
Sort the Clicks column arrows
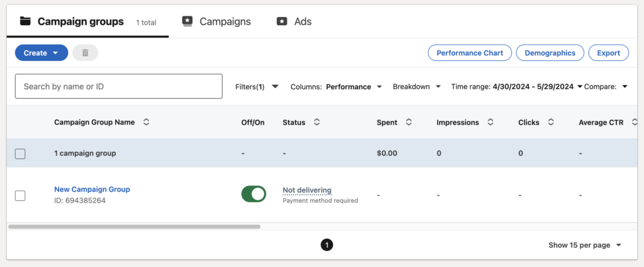pos(551,123)
